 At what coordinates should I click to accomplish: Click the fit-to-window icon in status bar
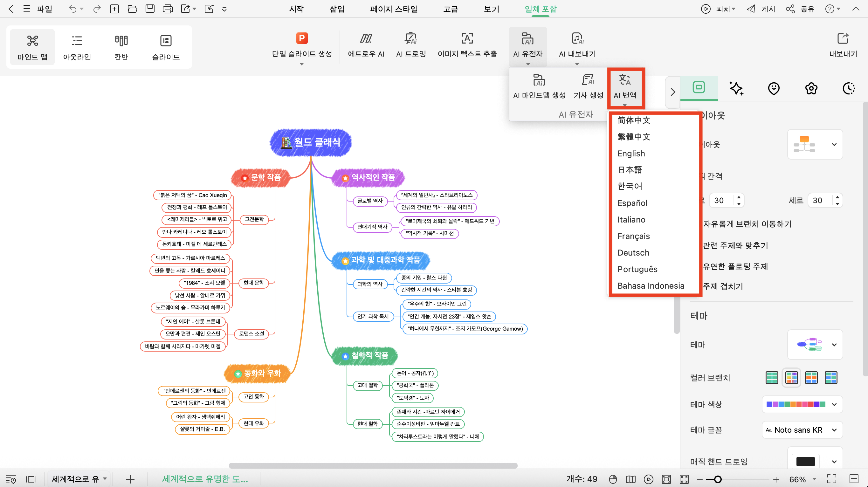point(666,479)
